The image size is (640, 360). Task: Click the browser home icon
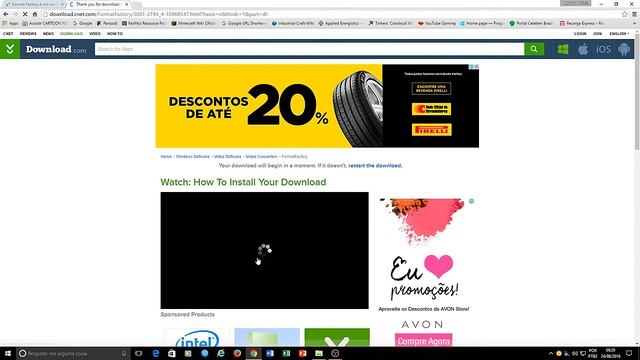click(35, 14)
